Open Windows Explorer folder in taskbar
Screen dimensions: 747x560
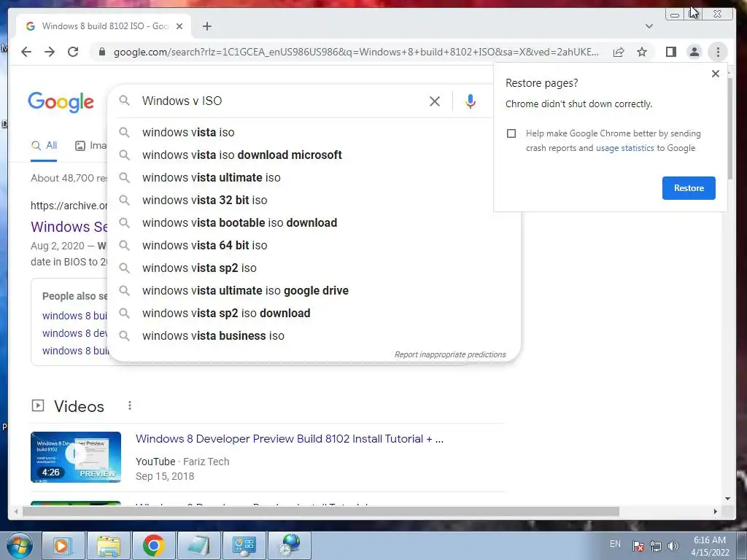108,545
